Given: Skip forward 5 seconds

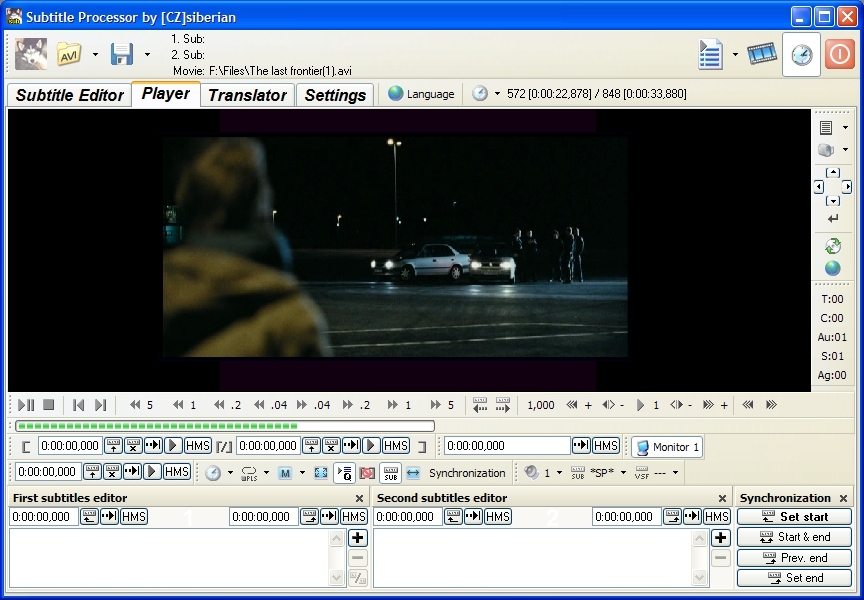Looking at the screenshot, I should [x=442, y=405].
